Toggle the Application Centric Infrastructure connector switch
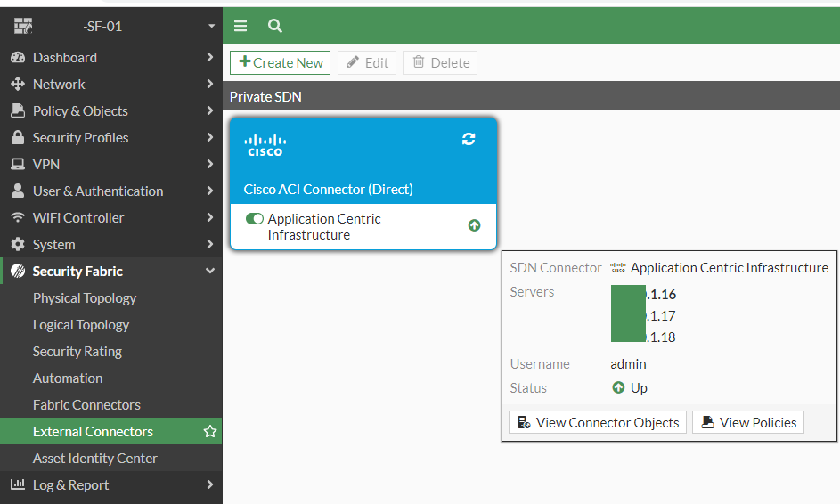Screen dimensions: 840x504 255,219
